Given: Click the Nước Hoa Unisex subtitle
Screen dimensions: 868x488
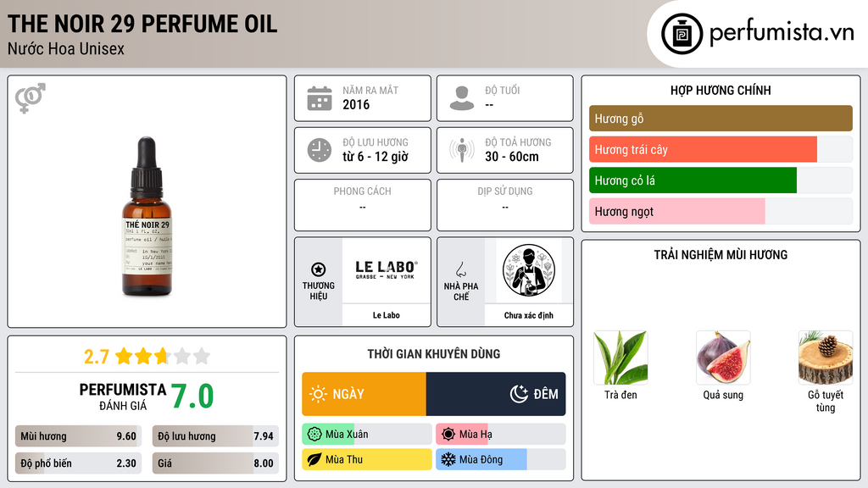Looking at the screenshot, I should 66,48.
